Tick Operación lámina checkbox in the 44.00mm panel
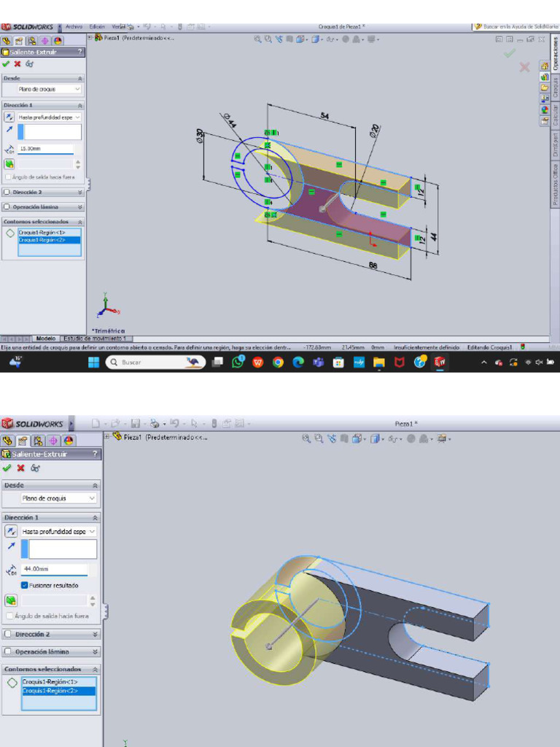Screen dimensions: 560x747 point(8,651)
